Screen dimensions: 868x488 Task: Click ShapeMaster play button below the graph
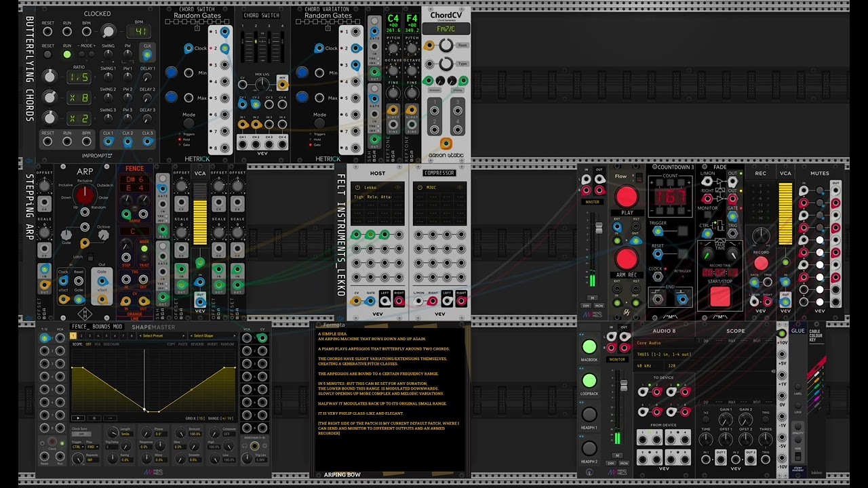(x=77, y=418)
